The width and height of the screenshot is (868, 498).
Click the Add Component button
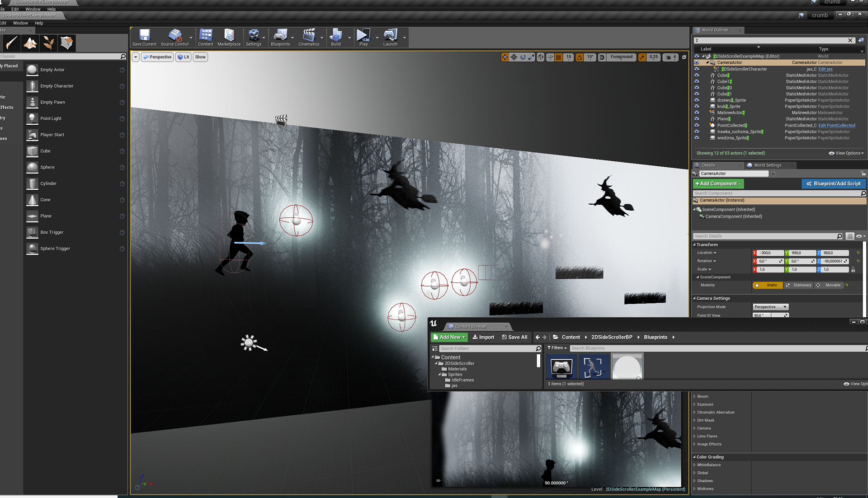coord(718,184)
